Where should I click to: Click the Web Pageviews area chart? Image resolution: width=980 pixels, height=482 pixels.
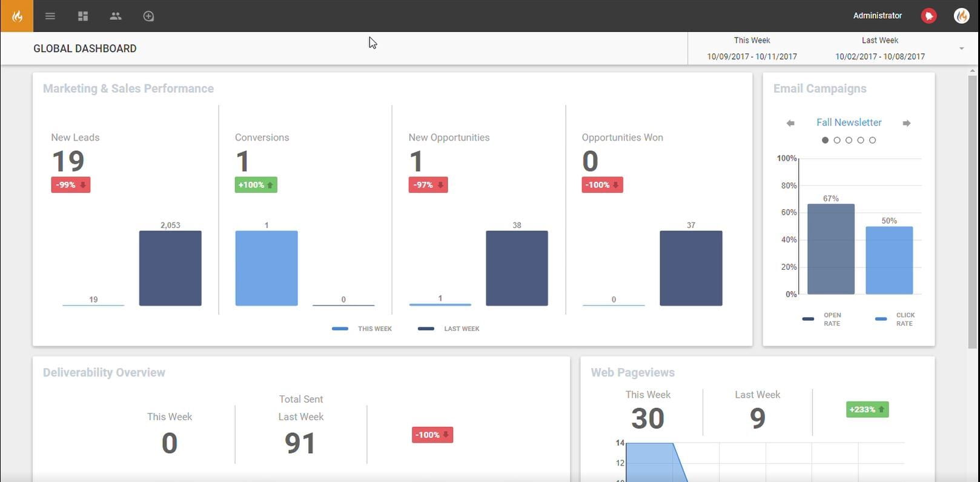(x=764, y=462)
